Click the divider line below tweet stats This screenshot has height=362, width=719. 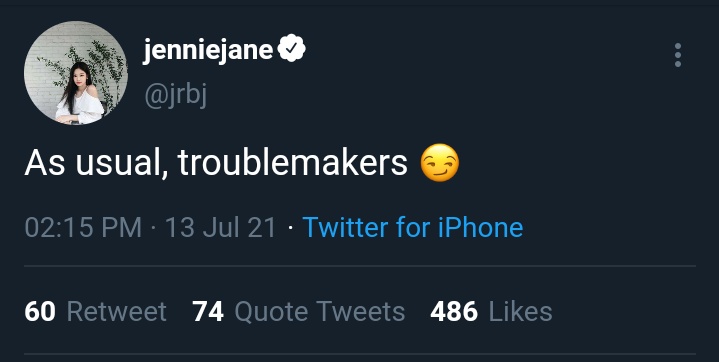(360, 354)
